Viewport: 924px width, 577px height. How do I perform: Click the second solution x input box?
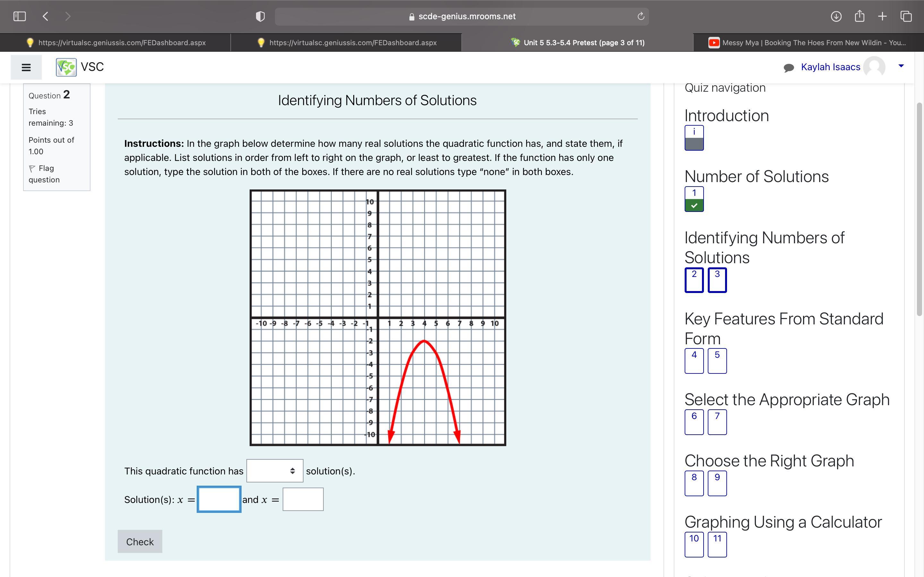(303, 499)
